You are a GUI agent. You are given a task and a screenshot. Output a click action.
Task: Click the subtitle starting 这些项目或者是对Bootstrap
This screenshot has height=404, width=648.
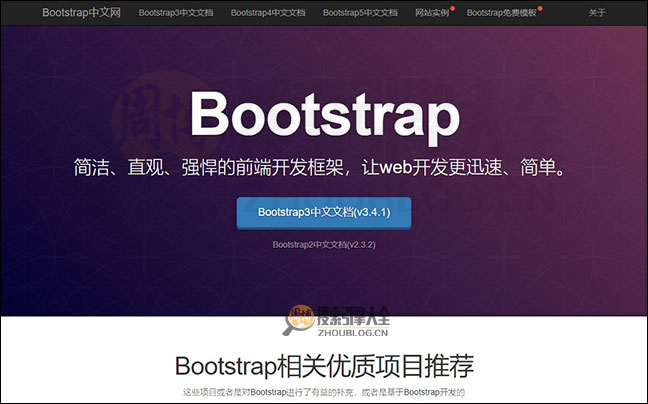324,392
